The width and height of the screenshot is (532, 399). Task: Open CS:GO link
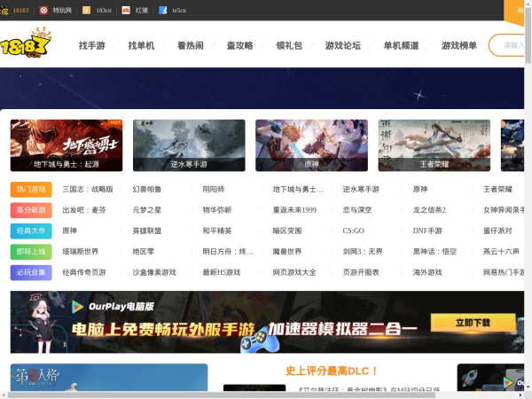pos(354,231)
